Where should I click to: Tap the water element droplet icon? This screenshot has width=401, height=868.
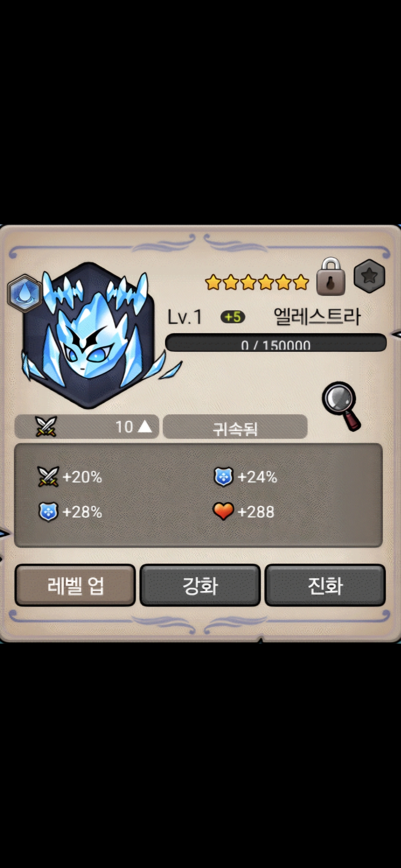25,293
